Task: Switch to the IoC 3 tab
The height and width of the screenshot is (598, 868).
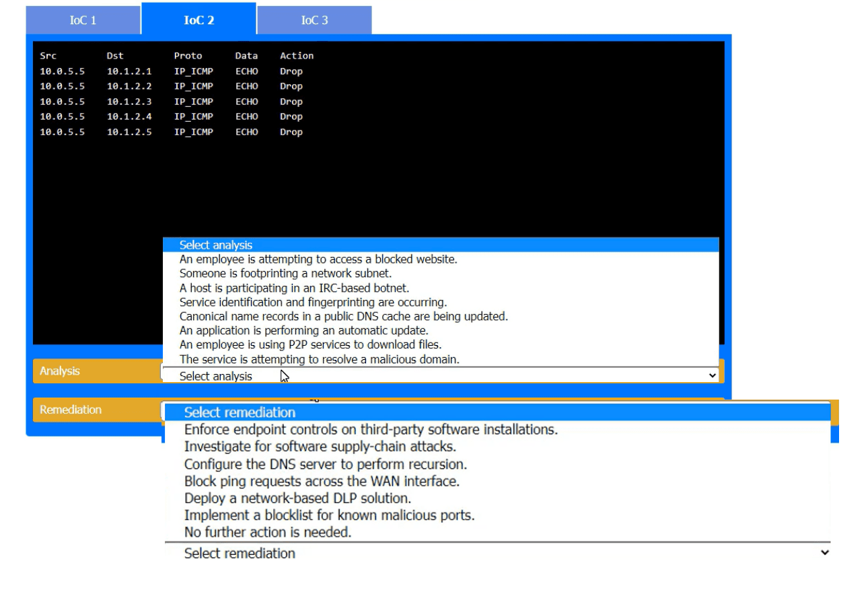Action: [314, 20]
